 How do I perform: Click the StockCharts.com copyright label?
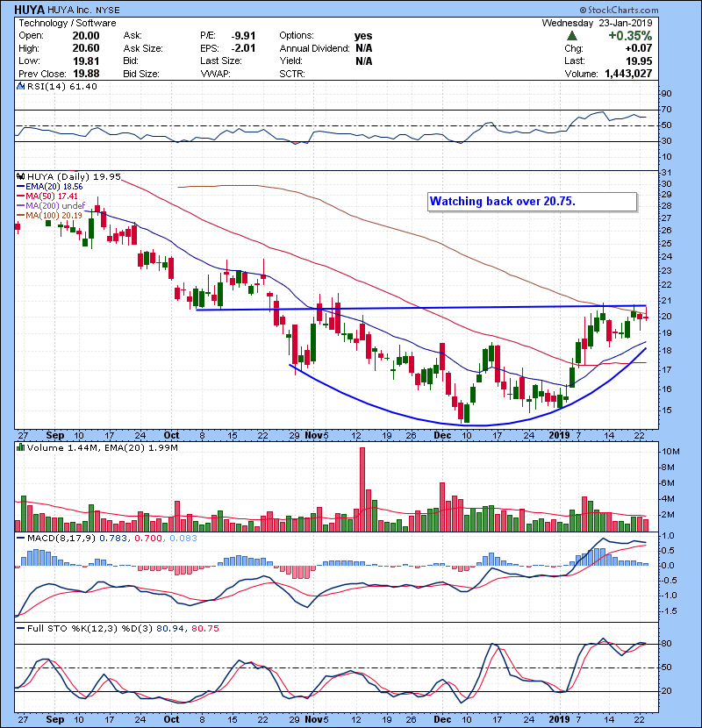619,10
